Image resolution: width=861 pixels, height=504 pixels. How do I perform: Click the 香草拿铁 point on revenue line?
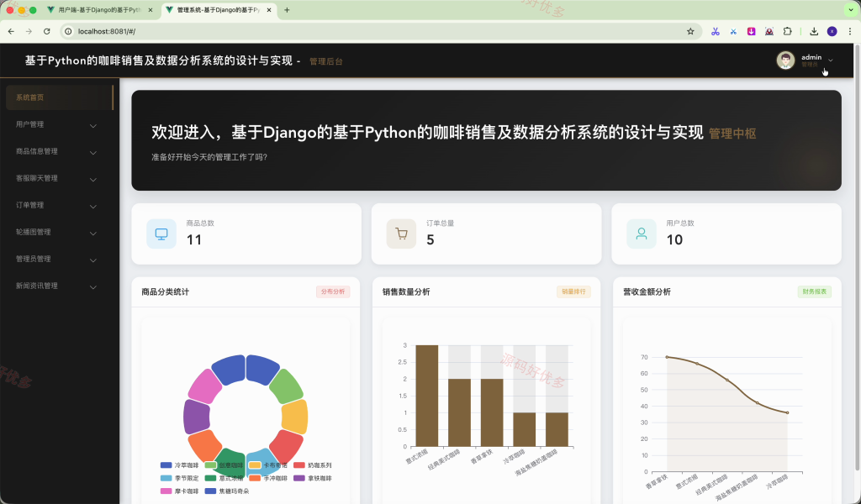pos(667,357)
